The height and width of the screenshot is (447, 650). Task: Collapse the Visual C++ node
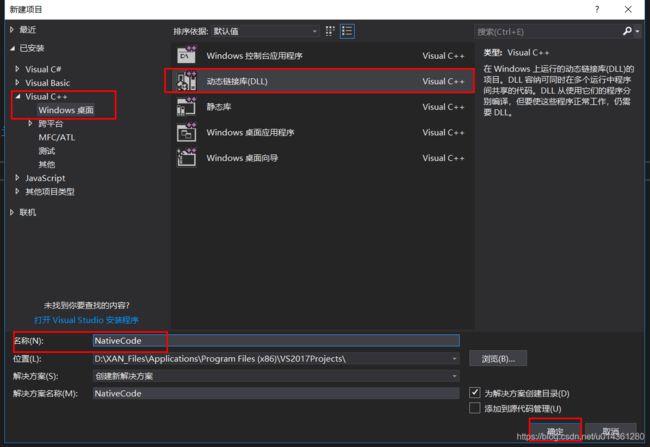tap(18, 96)
